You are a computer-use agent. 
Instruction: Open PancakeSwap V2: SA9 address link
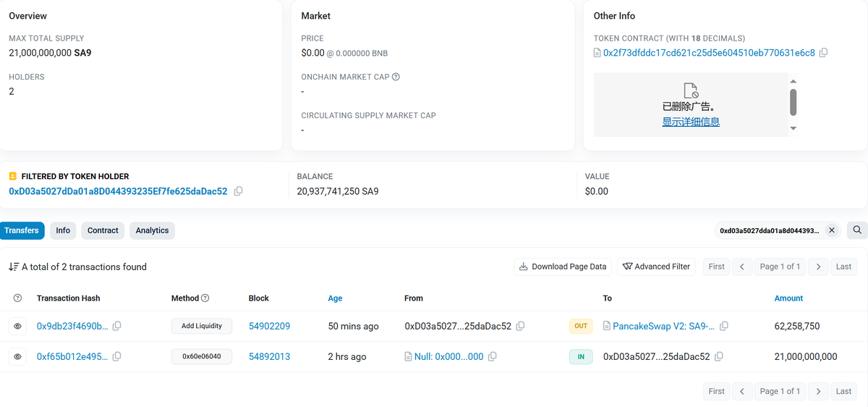coord(663,326)
